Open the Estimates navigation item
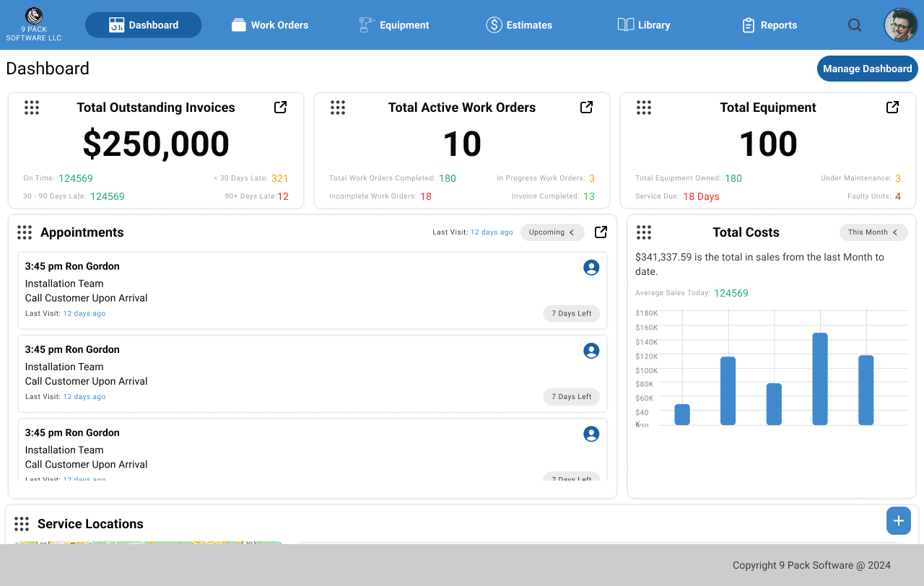This screenshot has width=924, height=586. [519, 25]
